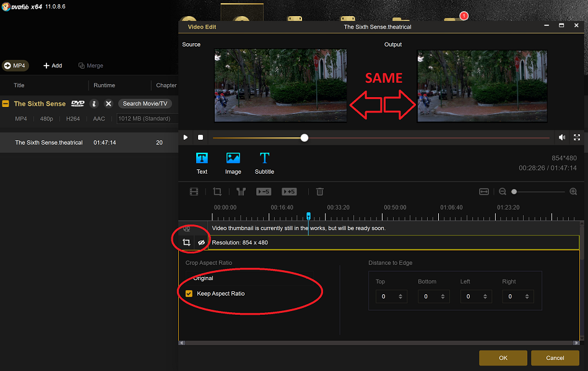The image size is (588, 371).
Task: Remove The Sixth Sense source
Action: pyautogui.click(x=108, y=104)
